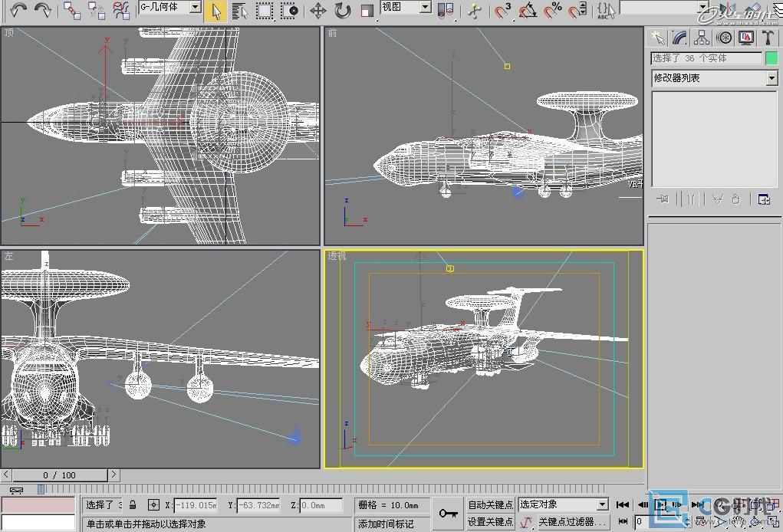The height and width of the screenshot is (532, 783).
Task: Click the default In/Out tangent icon
Action: pos(526,523)
